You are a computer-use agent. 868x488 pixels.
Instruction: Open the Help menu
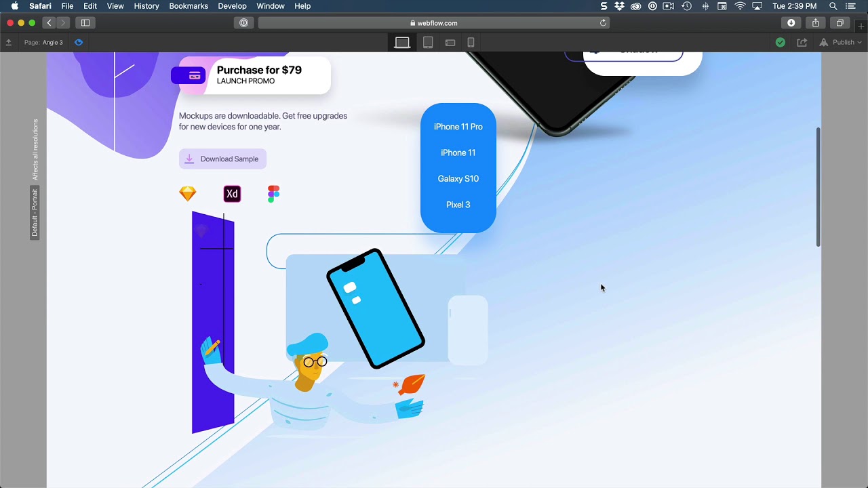(302, 6)
